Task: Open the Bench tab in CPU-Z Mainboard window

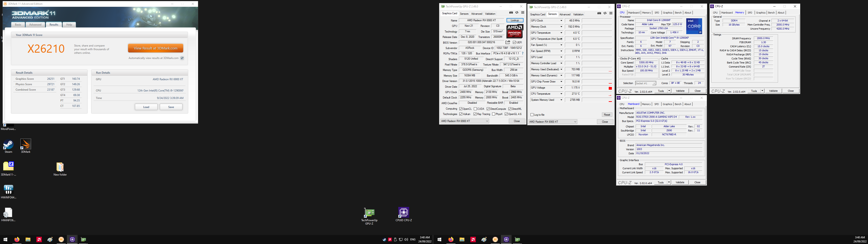Action: pos(678,104)
